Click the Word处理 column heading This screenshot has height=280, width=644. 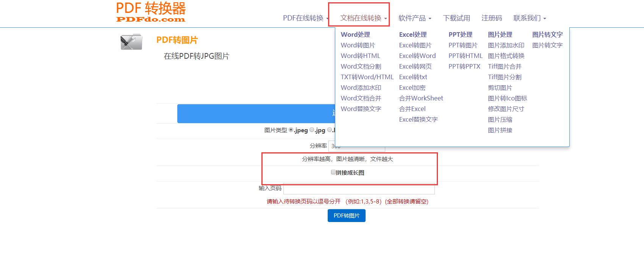click(355, 34)
